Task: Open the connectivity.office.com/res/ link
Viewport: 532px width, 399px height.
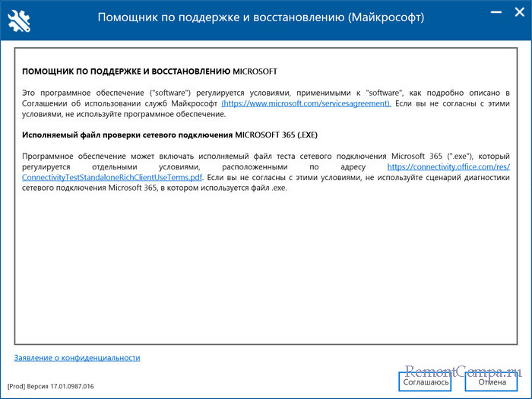Action: pyautogui.click(x=448, y=166)
